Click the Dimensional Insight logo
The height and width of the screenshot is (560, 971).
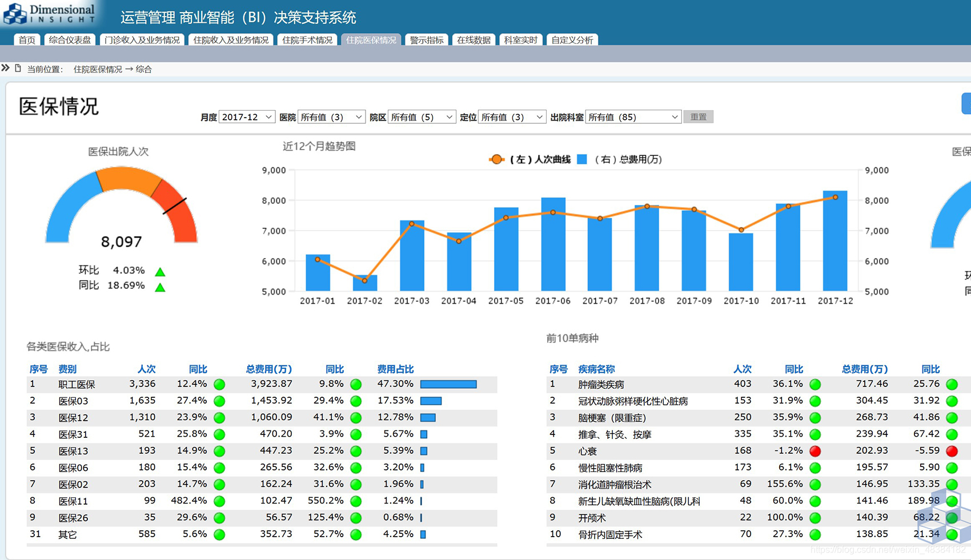(50, 13)
